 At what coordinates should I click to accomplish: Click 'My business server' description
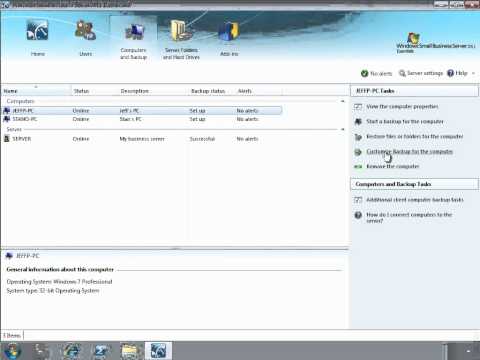pyautogui.click(x=142, y=139)
